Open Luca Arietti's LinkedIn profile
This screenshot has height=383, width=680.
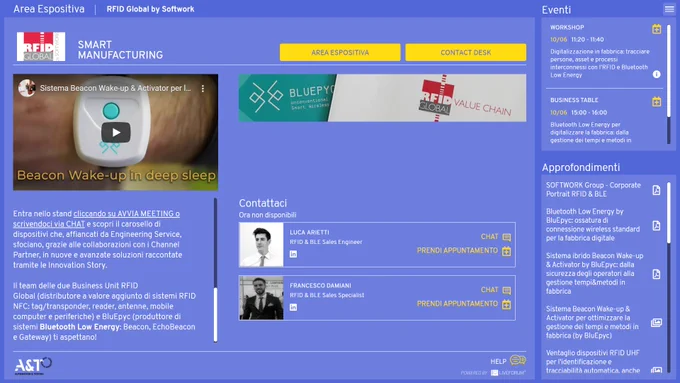click(294, 254)
